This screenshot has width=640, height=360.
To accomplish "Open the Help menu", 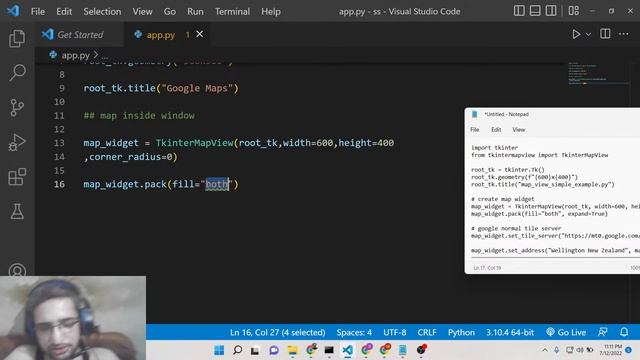I will pyautogui.click(x=271, y=11).
